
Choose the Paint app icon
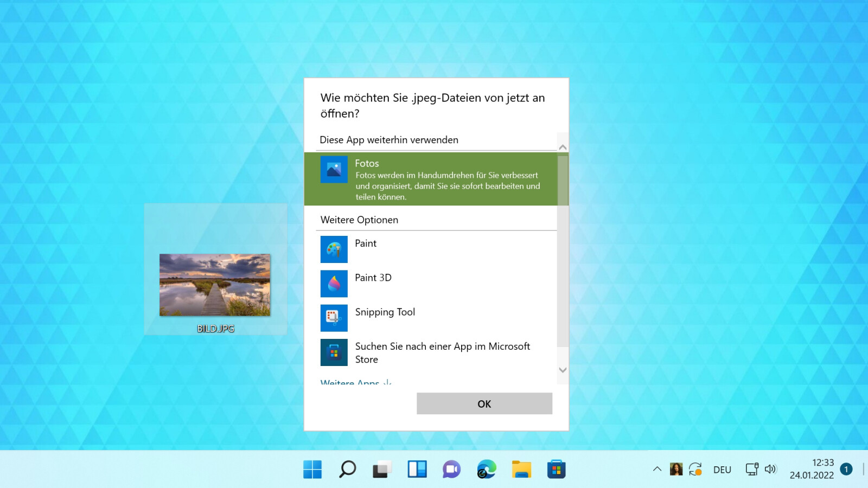(x=334, y=249)
